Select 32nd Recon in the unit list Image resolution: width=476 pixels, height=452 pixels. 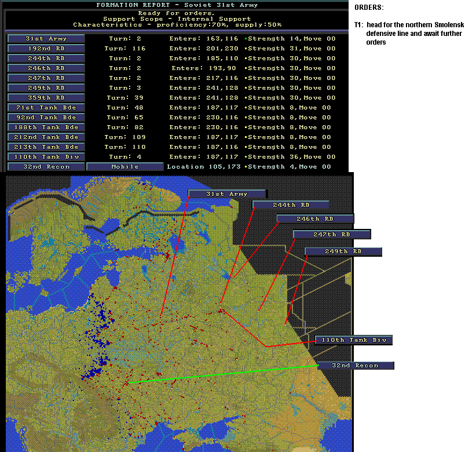click(x=46, y=167)
